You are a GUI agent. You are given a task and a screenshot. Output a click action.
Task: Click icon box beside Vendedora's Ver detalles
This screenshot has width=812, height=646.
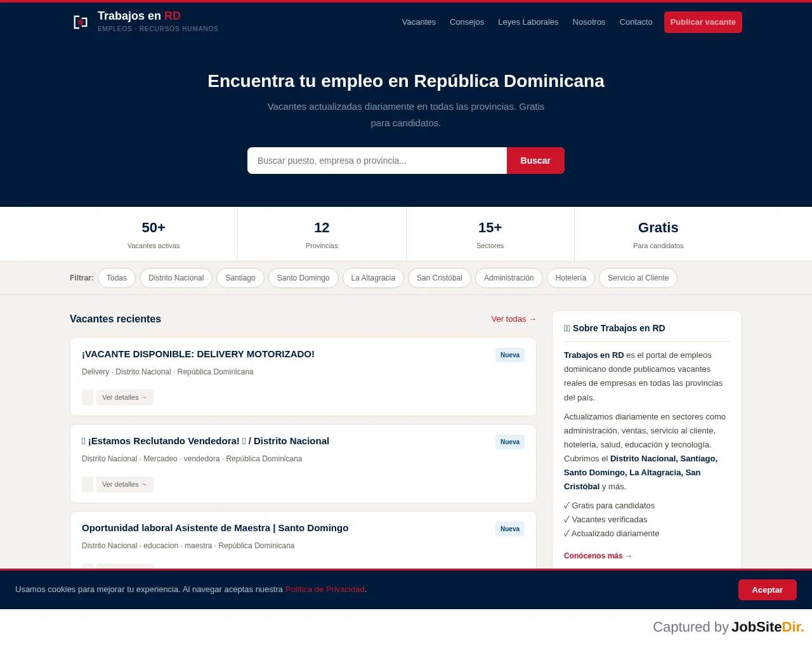click(x=88, y=484)
